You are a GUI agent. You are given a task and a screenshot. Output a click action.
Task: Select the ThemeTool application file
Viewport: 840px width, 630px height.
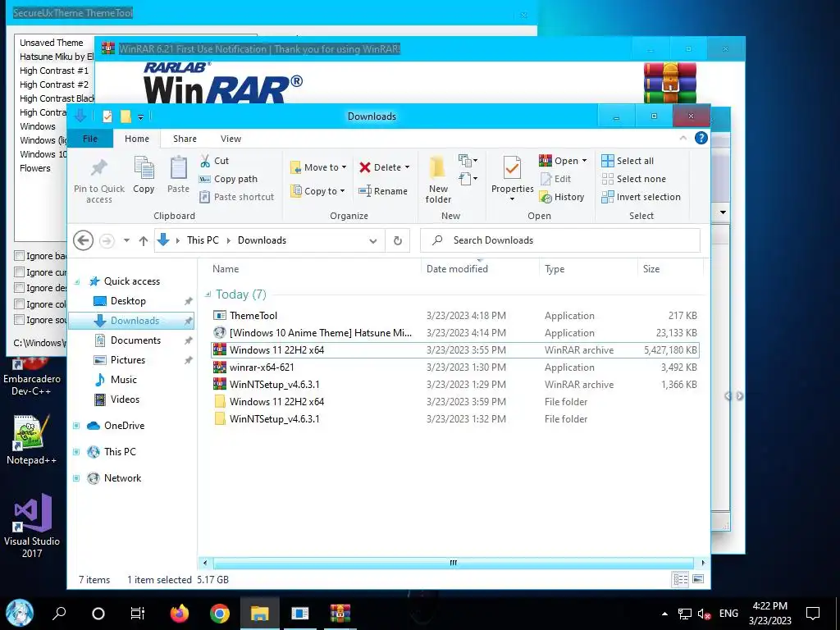click(455, 316)
